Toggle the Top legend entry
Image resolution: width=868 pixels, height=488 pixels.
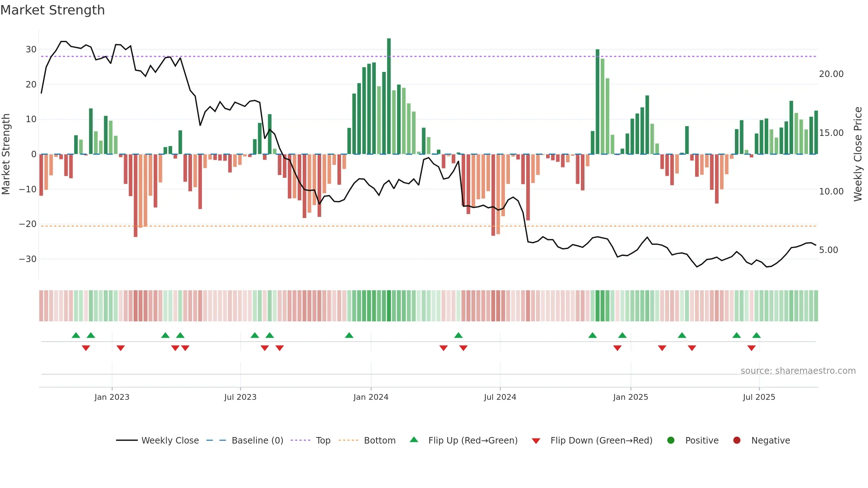click(311, 440)
